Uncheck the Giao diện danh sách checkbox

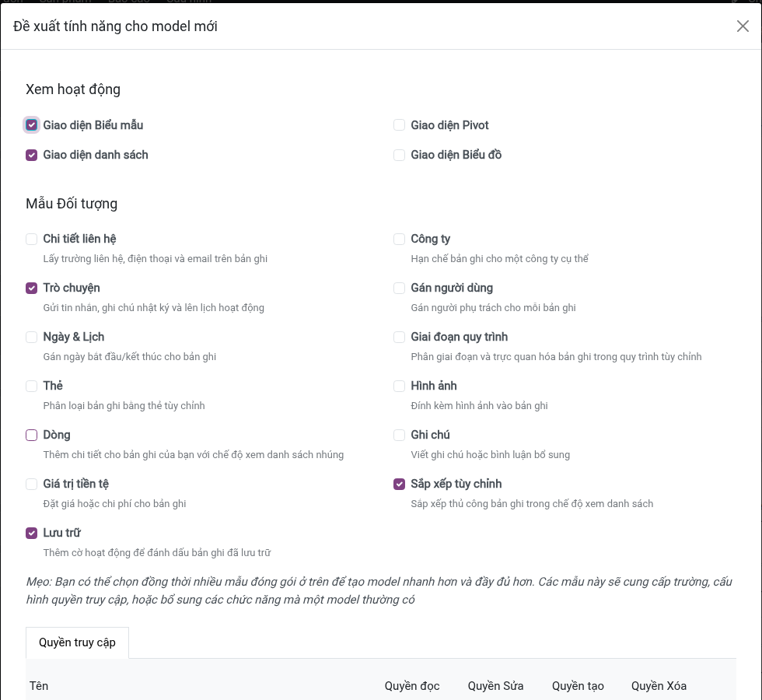[x=32, y=155]
